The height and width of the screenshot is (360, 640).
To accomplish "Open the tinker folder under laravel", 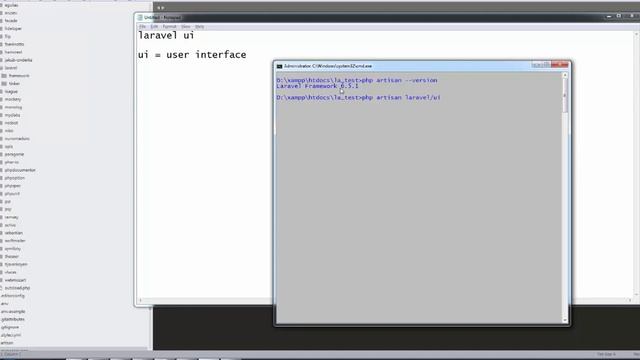I will point(14,84).
